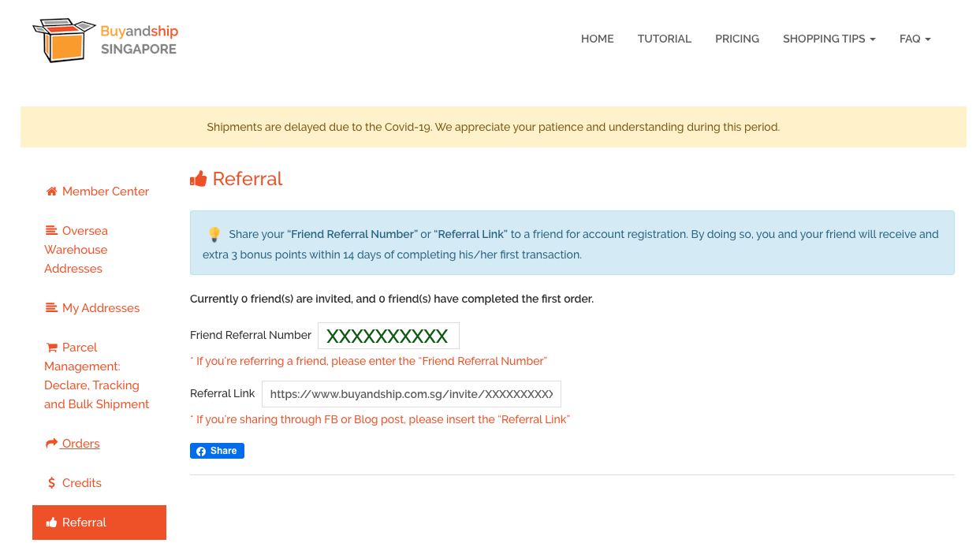
Task: Click the 'Friend Referral Number' label
Action: (251, 336)
